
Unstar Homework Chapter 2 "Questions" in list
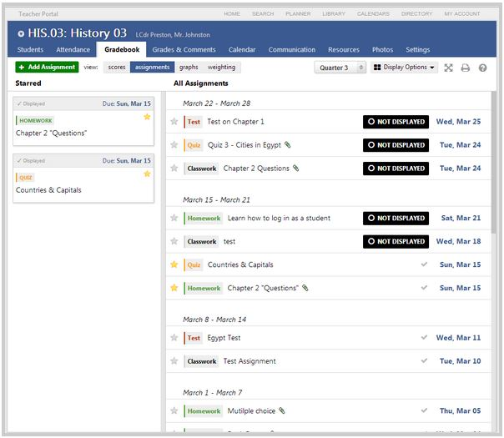pyautogui.click(x=174, y=288)
